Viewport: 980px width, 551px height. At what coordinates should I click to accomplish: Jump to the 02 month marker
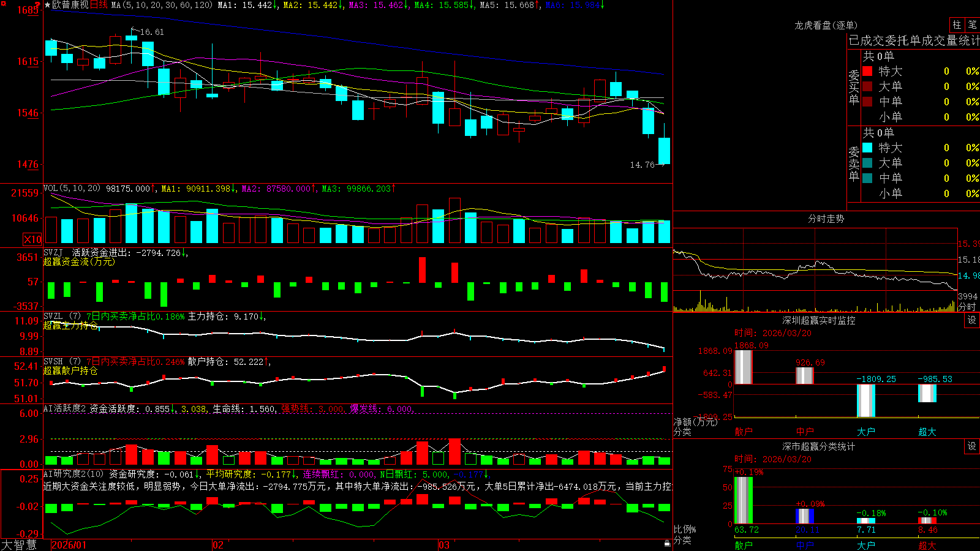[218, 545]
